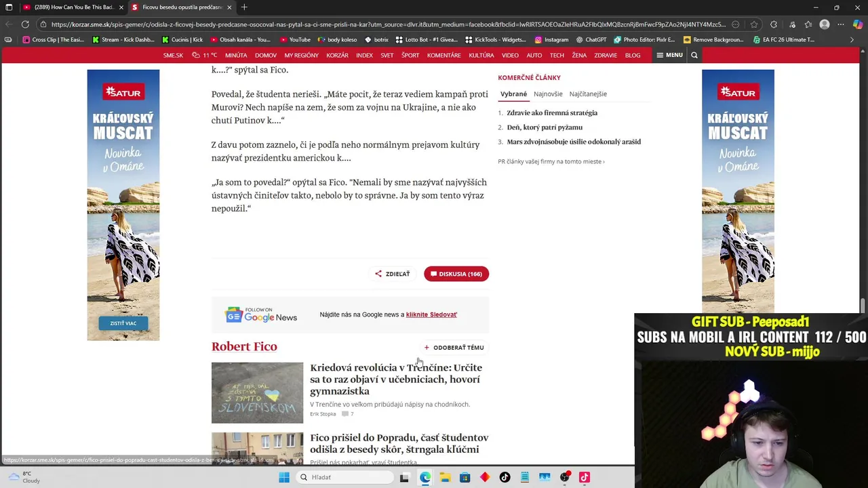Open the DISKUSIA (166) discussion
868x488 pixels.
[x=456, y=274]
